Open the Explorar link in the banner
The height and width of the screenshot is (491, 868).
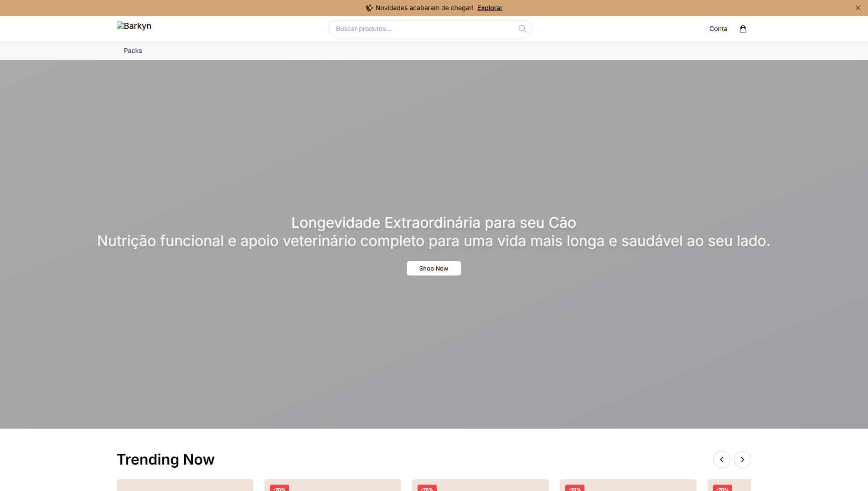tap(490, 8)
